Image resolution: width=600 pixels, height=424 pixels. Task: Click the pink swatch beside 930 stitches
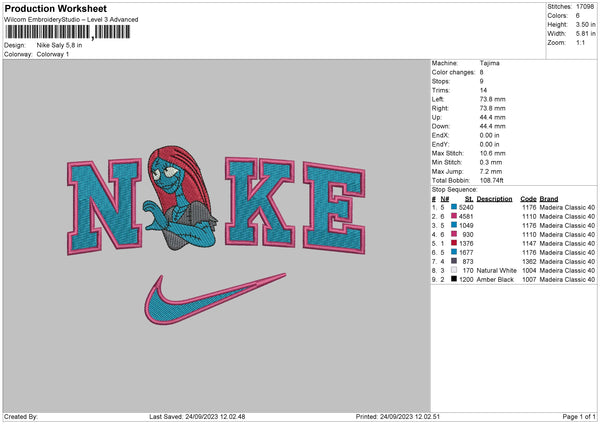454,234
